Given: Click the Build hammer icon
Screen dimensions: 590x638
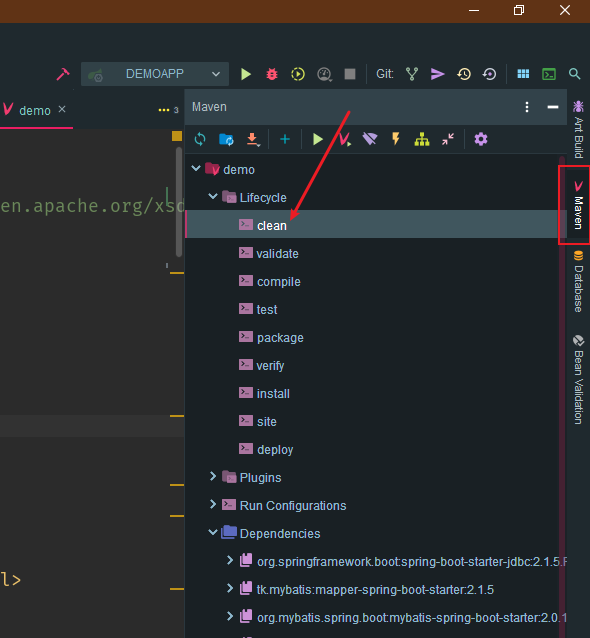Looking at the screenshot, I should pyautogui.click(x=63, y=74).
